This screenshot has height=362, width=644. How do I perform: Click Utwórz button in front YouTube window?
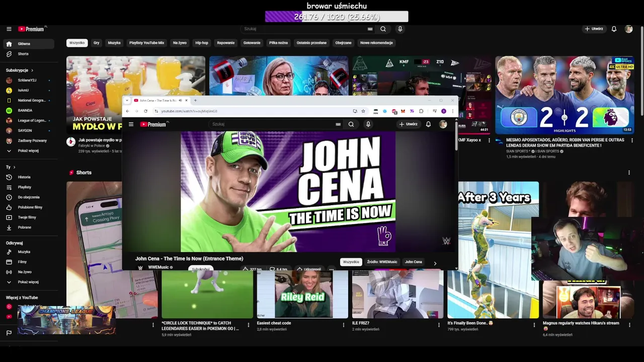point(409,124)
